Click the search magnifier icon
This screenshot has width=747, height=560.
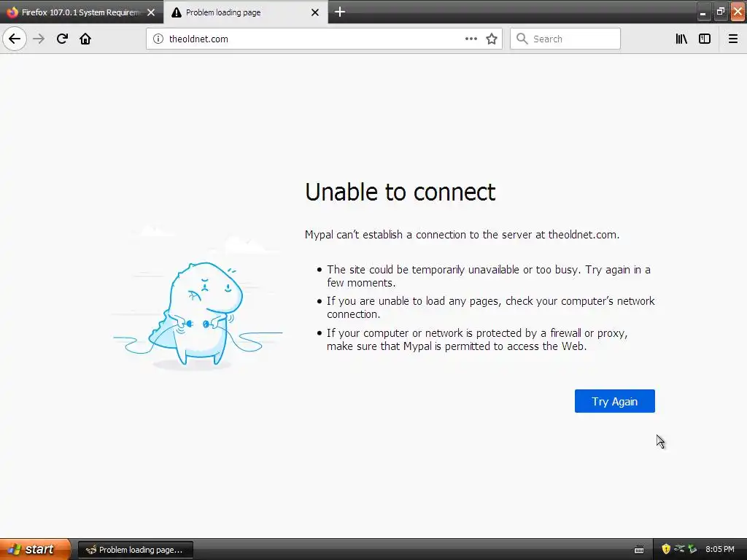(x=522, y=39)
